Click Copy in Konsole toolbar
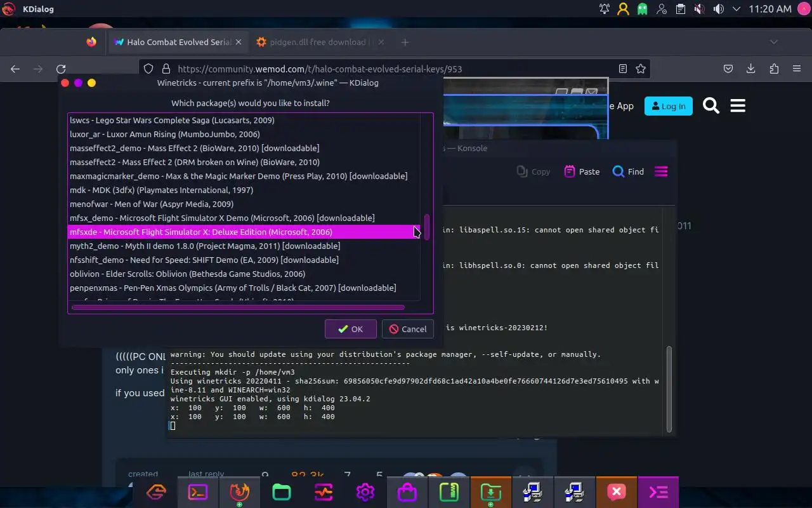Image resolution: width=812 pixels, height=508 pixels. click(x=534, y=171)
